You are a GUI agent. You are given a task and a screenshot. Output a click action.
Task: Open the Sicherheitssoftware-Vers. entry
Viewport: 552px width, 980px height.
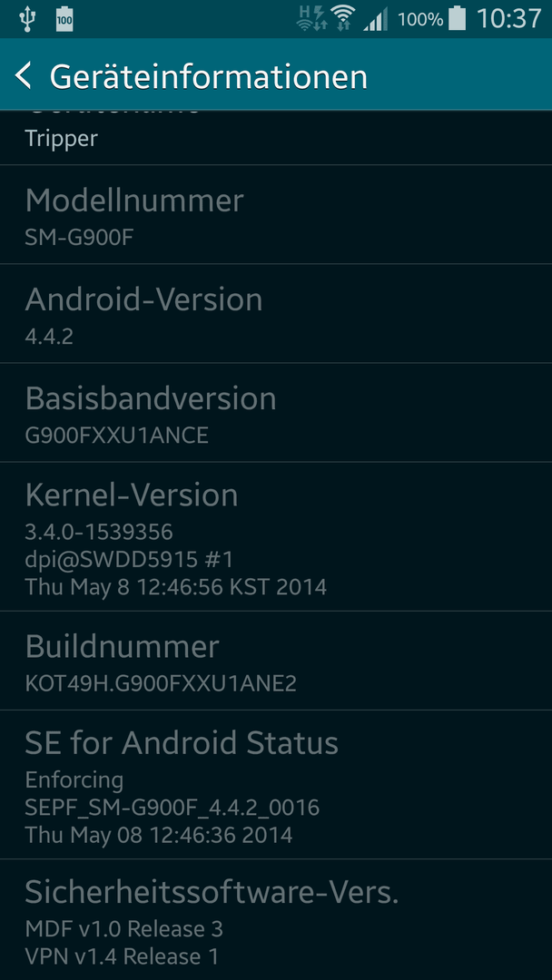tap(276, 919)
